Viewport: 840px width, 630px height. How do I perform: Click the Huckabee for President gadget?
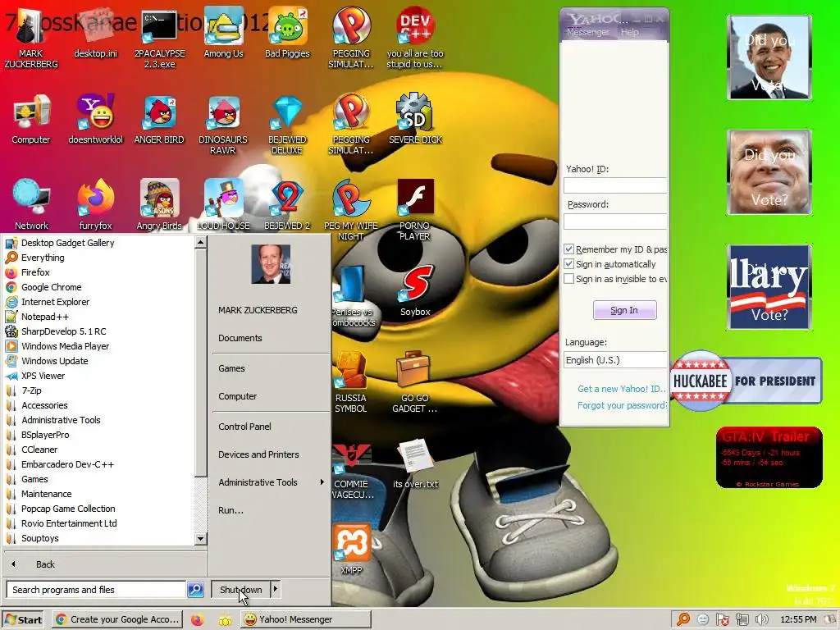[x=746, y=381]
